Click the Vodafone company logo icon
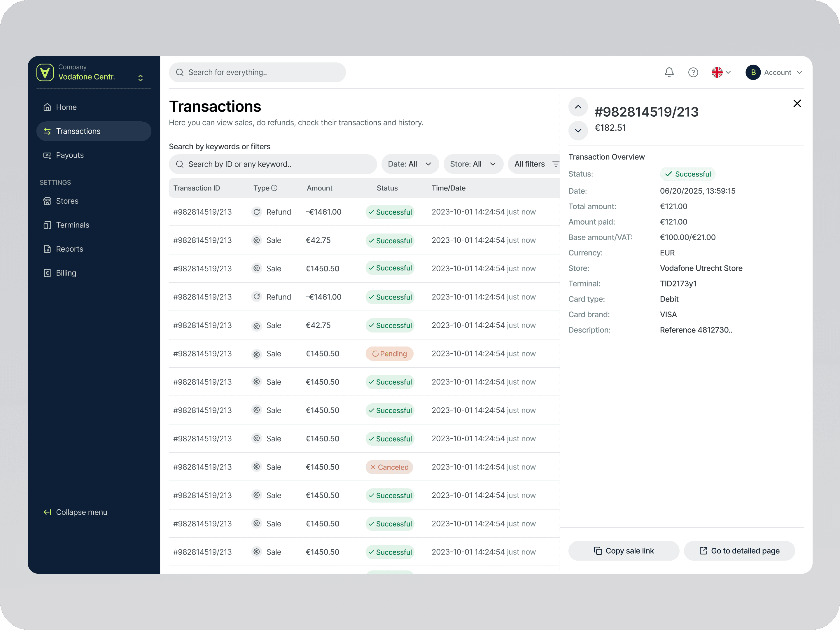This screenshot has width=840, height=630. click(45, 73)
